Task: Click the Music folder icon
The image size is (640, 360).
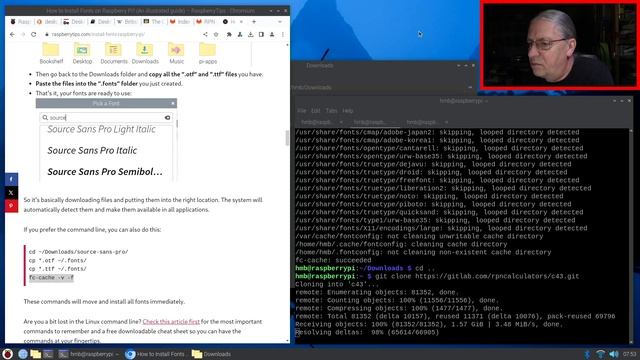Action: coord(176,50)
